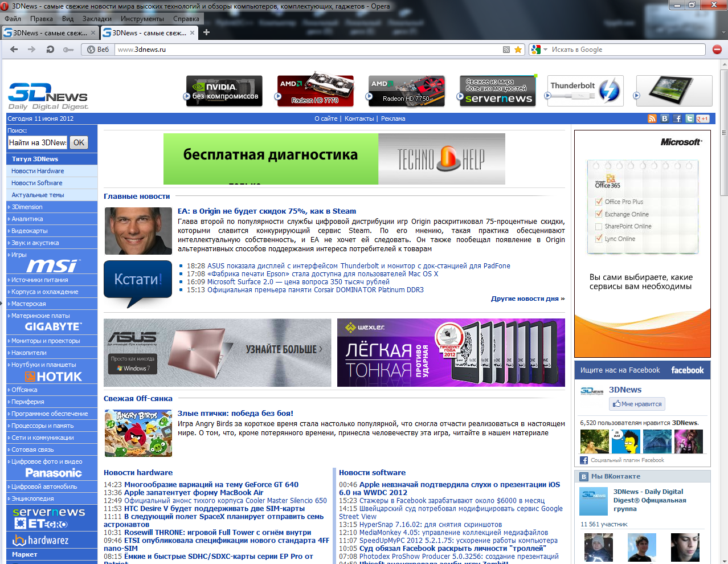
Task: Click the Forward arrow navigation button
Action: coord(32,50)
